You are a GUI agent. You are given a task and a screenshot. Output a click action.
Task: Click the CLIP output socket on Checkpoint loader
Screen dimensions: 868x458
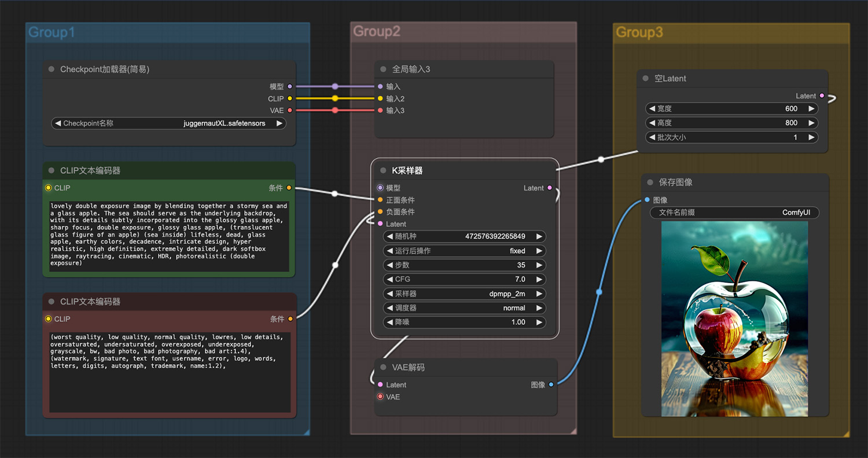[290, 98]
